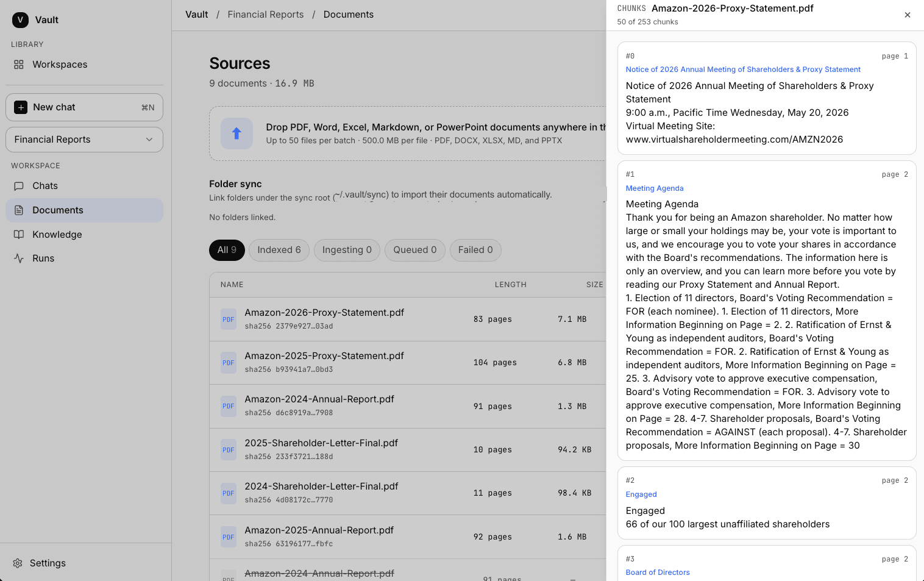Screen dimensions: 924x581
Task: Click the file drop zone area
Action: pyautogui.click(x=408, y=134)
